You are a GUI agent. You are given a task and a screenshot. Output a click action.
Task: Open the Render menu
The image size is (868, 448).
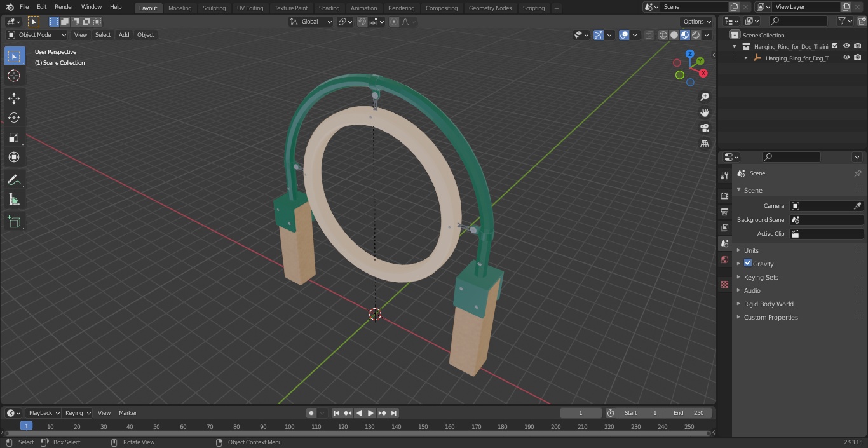pyautogui.click(x=64, y=7)
